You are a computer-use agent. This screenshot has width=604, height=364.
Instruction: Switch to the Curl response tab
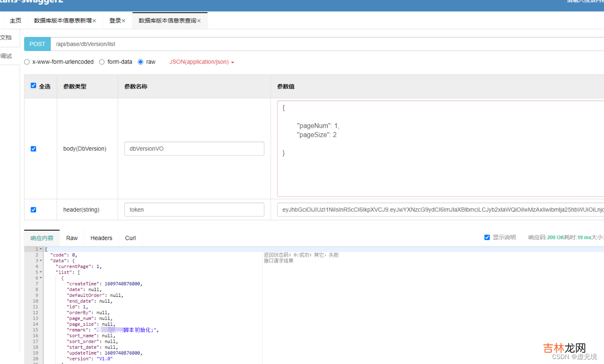tap(131, 238)
